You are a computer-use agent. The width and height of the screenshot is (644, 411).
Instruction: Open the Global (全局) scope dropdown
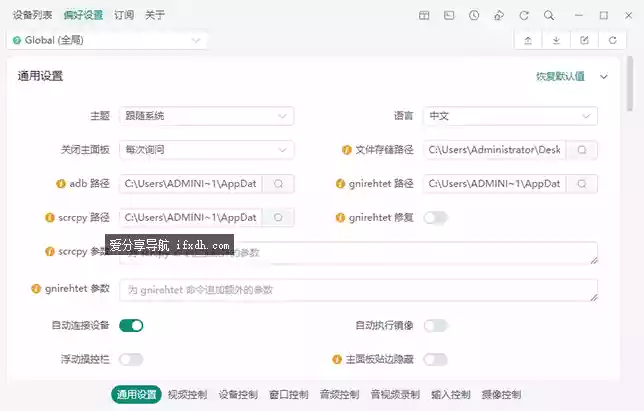coord(107,40)
